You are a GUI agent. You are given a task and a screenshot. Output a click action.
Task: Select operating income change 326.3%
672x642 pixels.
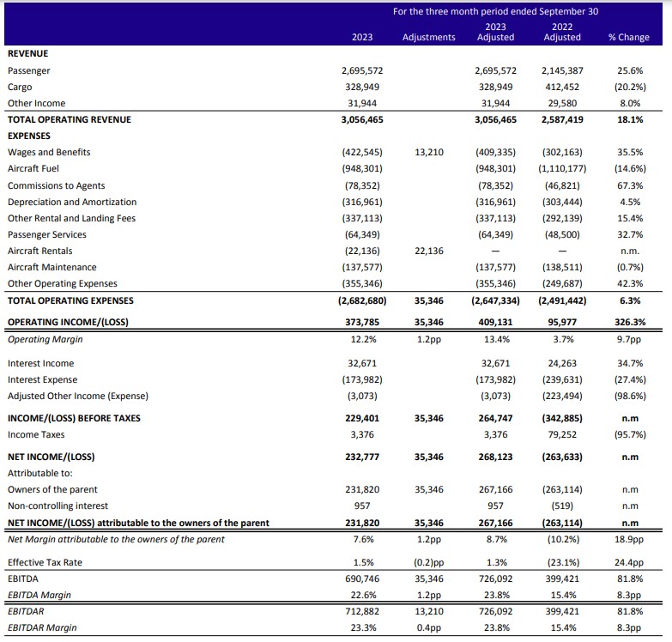[630, 322]
